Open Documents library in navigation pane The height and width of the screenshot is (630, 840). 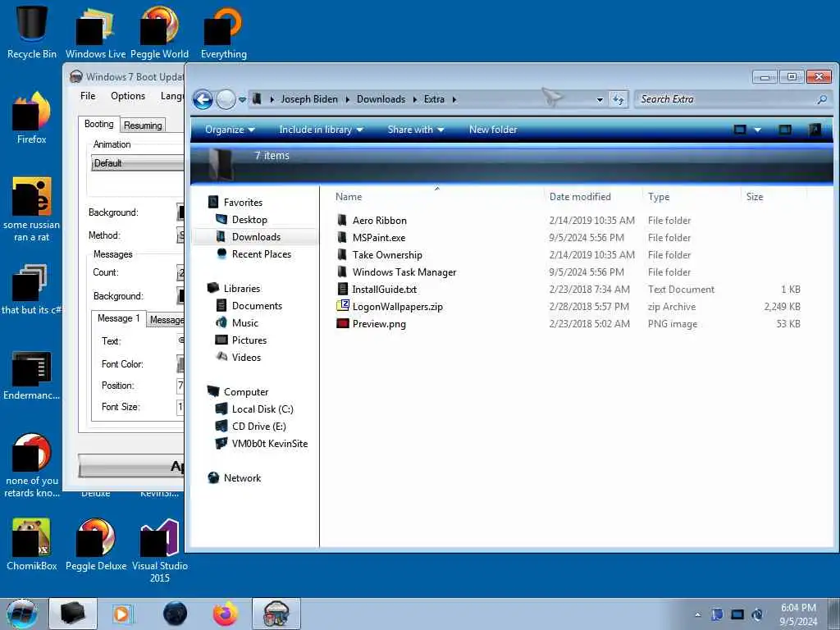[x=257, y=305]
